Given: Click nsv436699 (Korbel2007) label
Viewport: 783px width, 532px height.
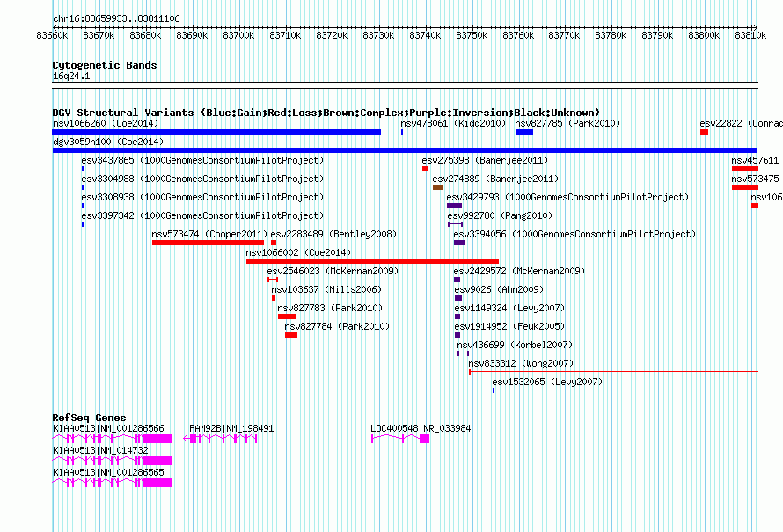Looking at the screenshot, I should (x=515, y=345).
